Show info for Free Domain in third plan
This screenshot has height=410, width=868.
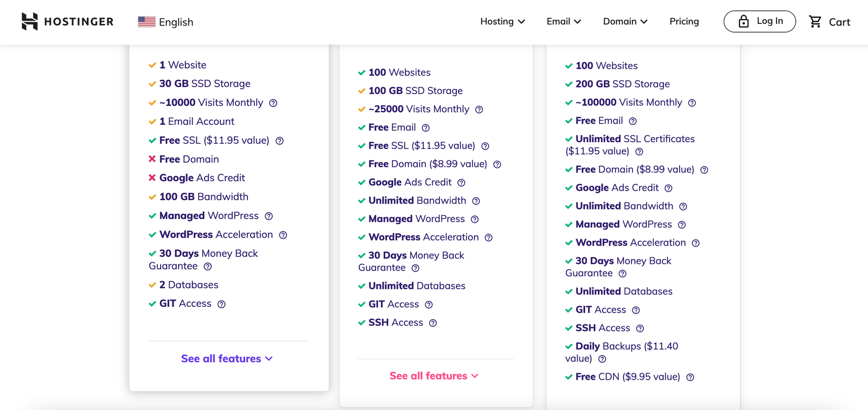pos(704,170)
